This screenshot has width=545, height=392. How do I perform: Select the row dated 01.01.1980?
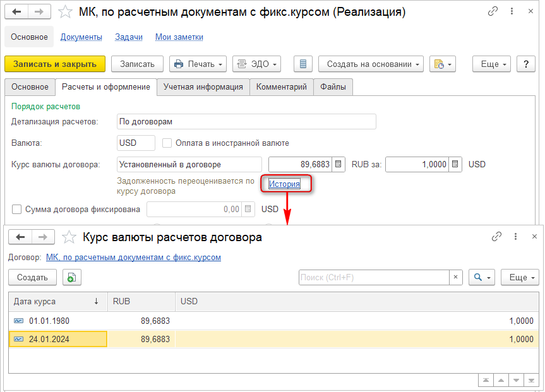(x=274, y=321)
